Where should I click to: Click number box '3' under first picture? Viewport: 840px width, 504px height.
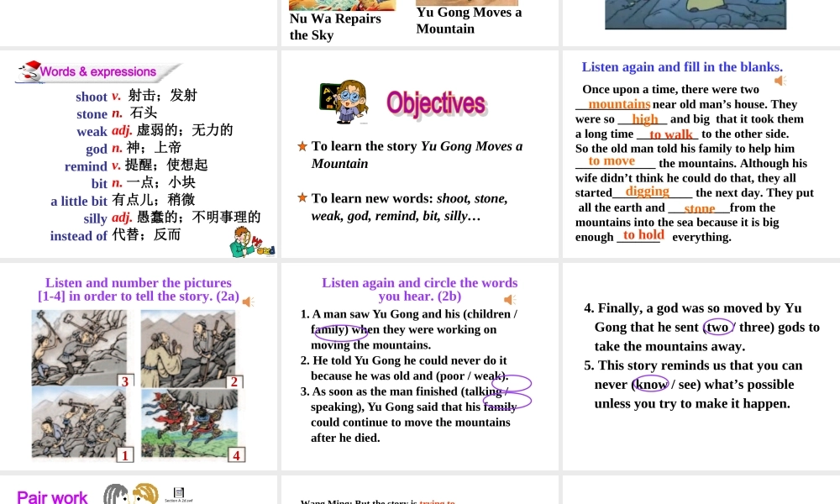point(125,381)
